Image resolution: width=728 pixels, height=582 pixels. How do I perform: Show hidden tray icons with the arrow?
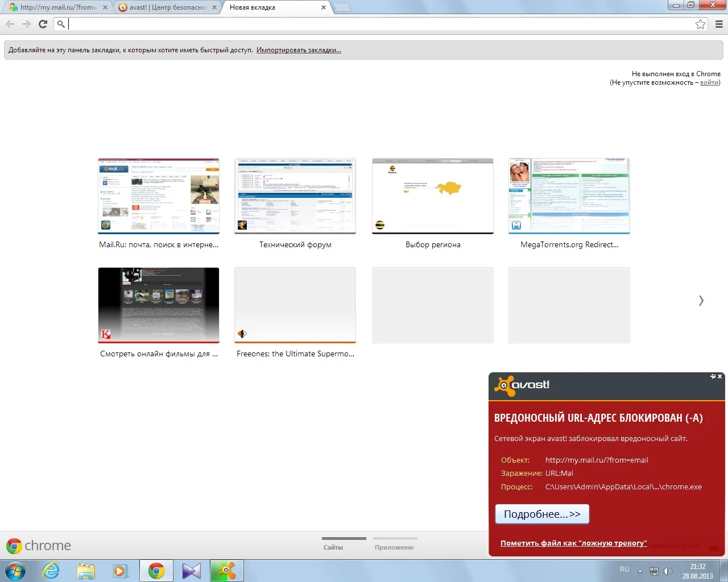pyautogui.click(x=640, y=571)
